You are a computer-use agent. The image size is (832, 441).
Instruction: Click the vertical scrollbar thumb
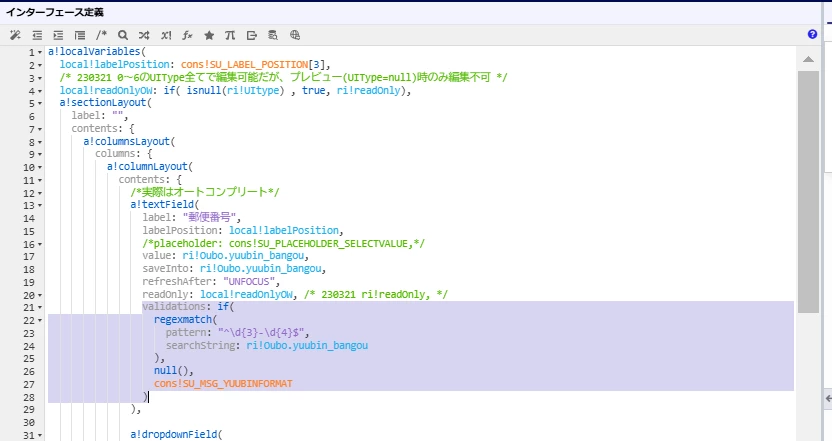808,191
